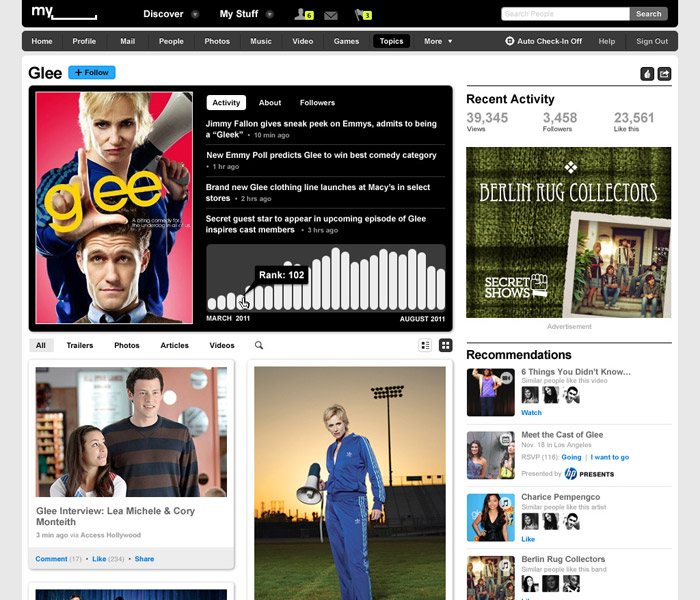
Task: Open the Glee clothing line at Macy's headline
Action: (x=318, y=192)
